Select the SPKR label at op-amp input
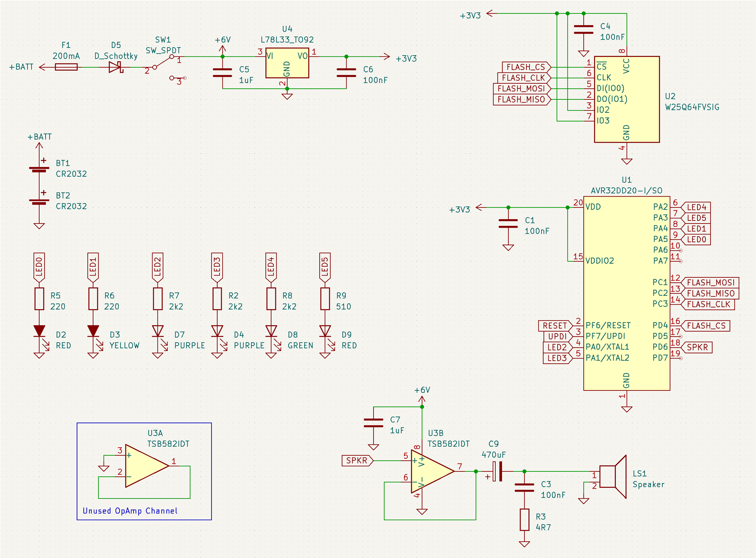The image size is (756, 558). (x=358, y=460)
